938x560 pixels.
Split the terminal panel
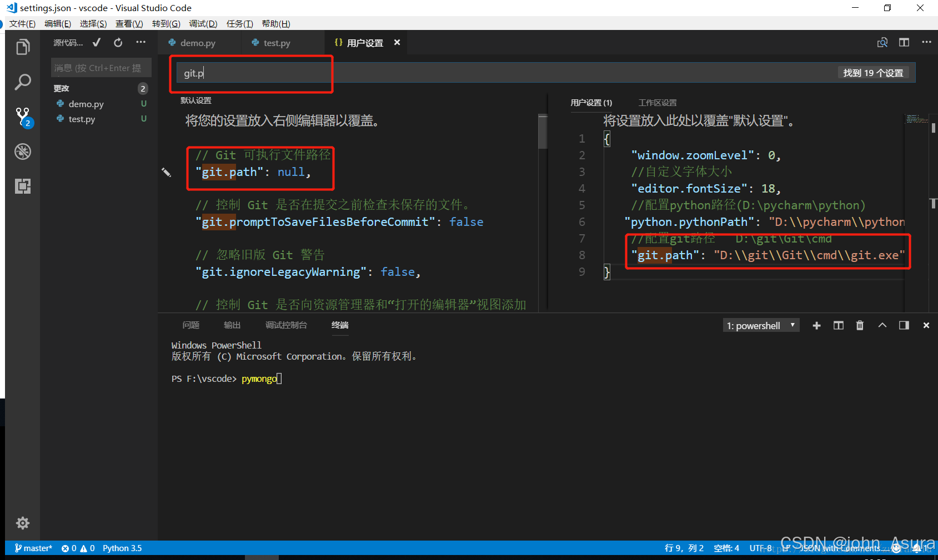coord(839,326)
